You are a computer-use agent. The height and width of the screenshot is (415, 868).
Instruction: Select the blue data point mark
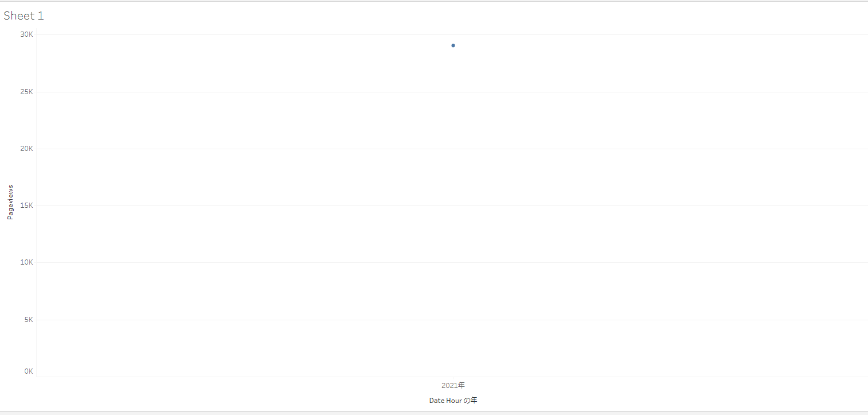click(x=453, y=45)
